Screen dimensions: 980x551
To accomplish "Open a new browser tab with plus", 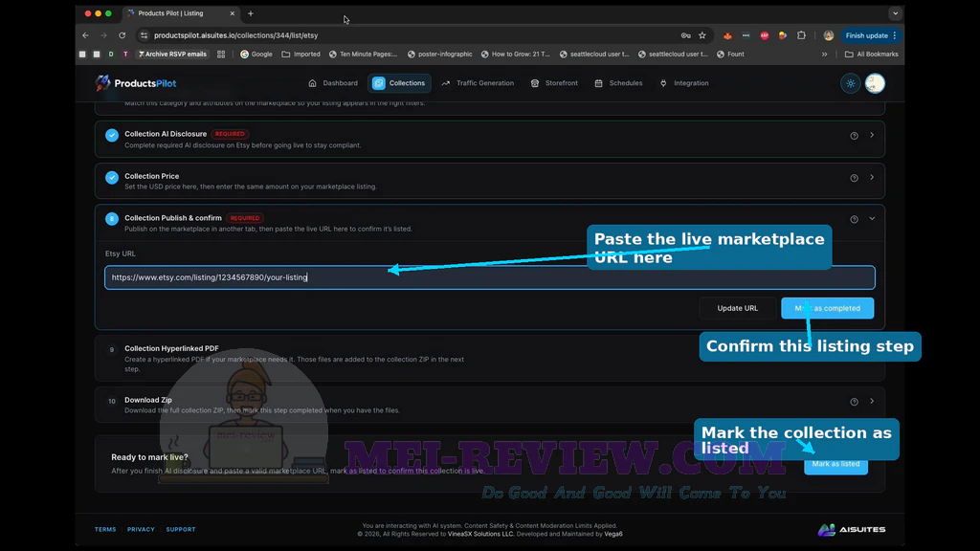I will click(x=251, y=13).
